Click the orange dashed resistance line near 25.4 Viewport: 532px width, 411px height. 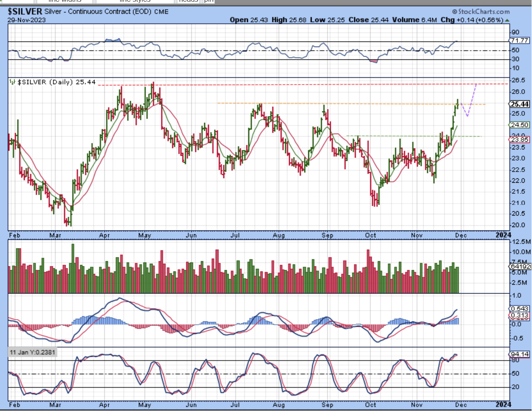point(351,104)
